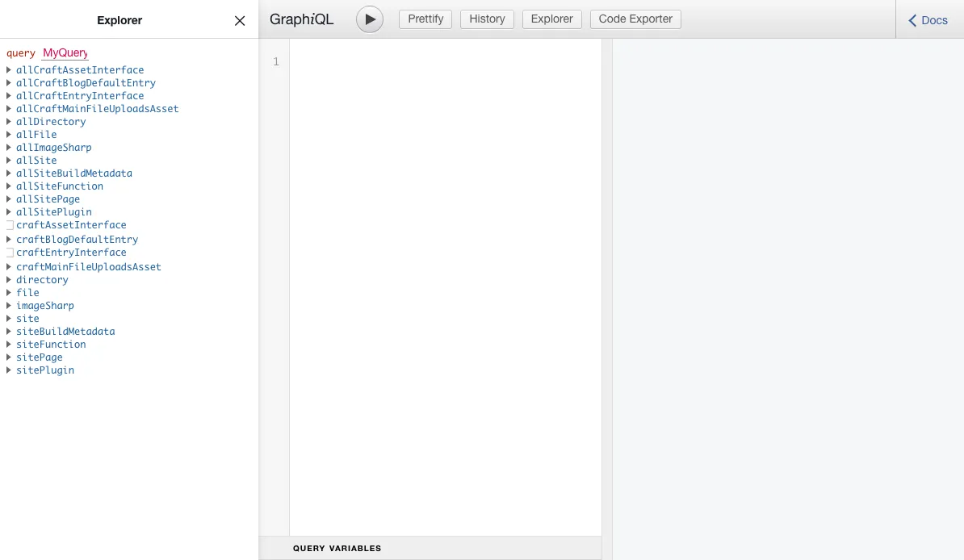The width and height of the screenshot is (964, 560).
Task: Open the Docs panel
Action: (x=928, y=20)
